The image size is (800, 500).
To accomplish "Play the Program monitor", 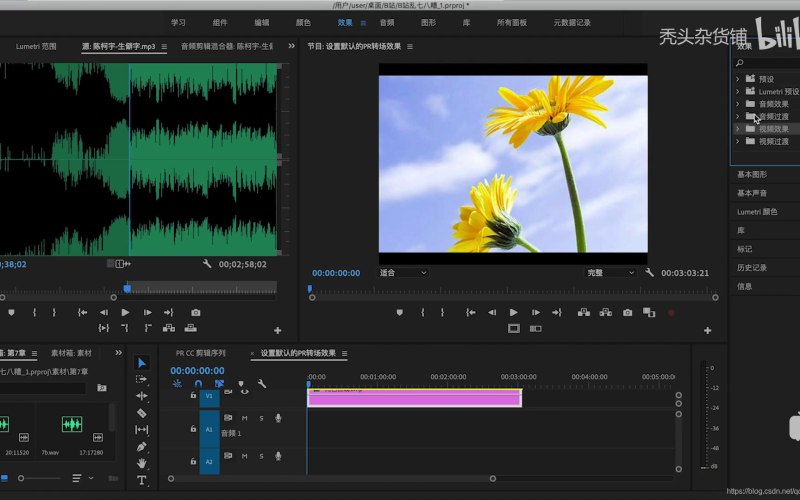I will [514, 312].
